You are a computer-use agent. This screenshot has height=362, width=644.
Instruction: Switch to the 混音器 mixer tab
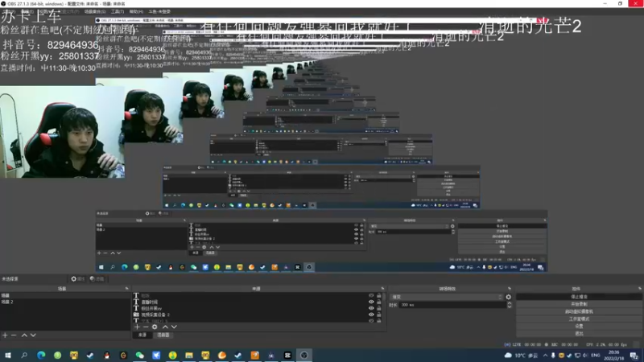click(163, 335)
